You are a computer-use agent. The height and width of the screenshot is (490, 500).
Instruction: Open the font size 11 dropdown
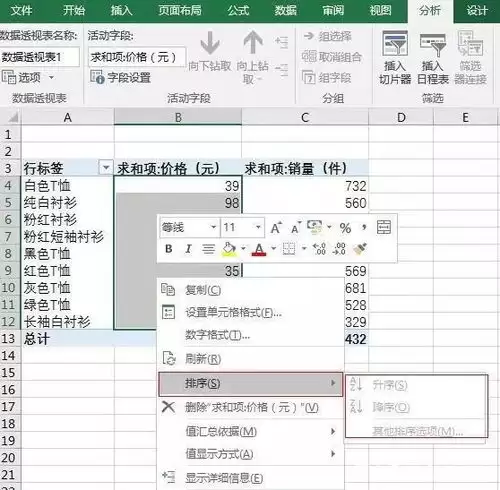pos(258,228)
